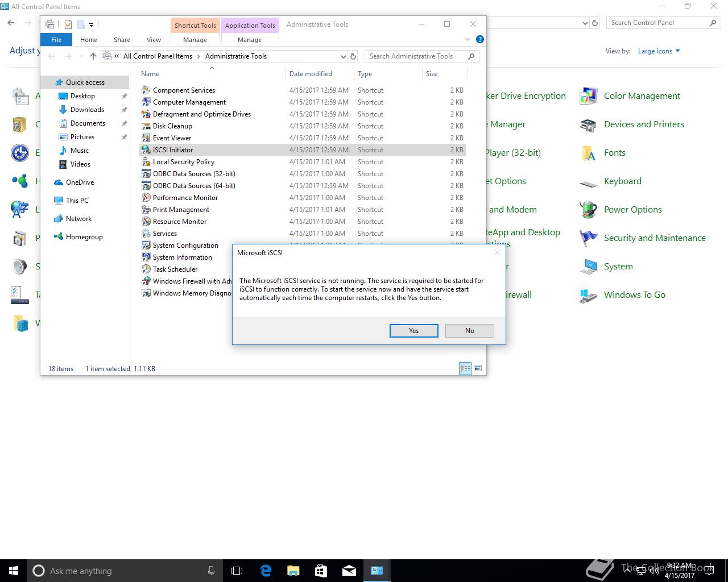Click the System Information icon
The height and width of the screenshot is (582, 728).
[x=146, y=257]
